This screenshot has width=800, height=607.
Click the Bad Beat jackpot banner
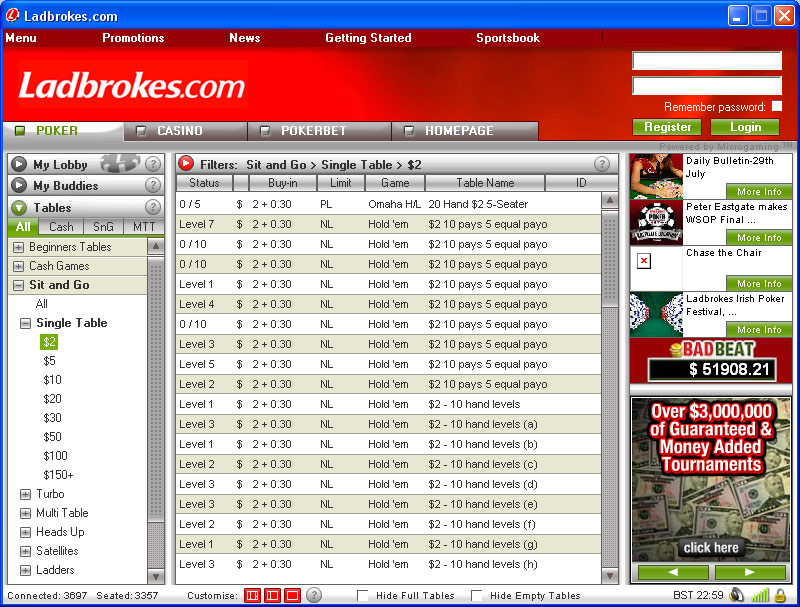coord(711,361)
